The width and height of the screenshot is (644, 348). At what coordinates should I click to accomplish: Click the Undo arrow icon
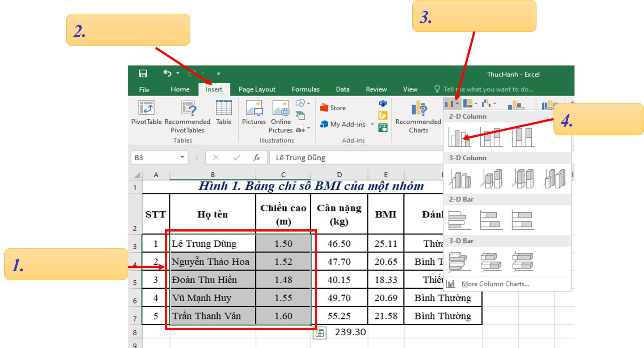click(167, 73)
